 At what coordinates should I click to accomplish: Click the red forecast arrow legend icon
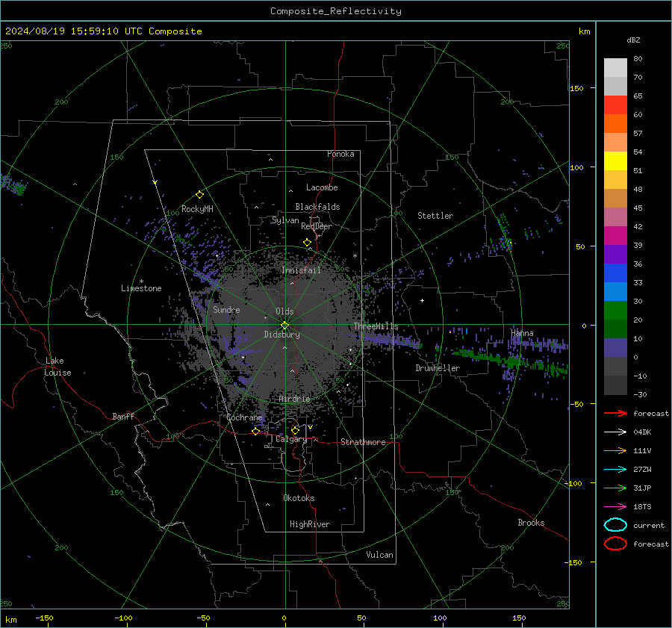[x=615, y=413]
